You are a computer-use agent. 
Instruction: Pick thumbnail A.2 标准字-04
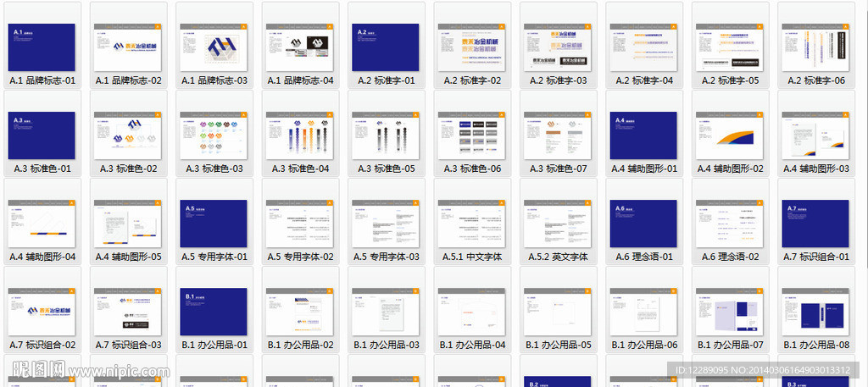coord(643,47)
